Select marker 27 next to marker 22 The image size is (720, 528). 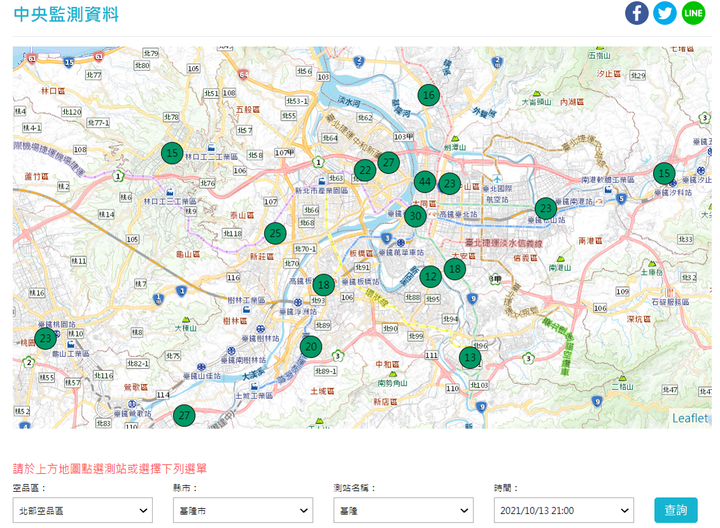pyautogui.click(x=389, y=162)
